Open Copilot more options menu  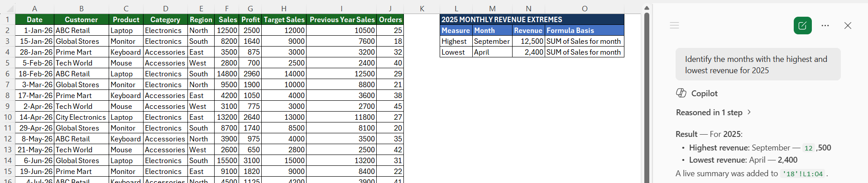tap(825, 26)
